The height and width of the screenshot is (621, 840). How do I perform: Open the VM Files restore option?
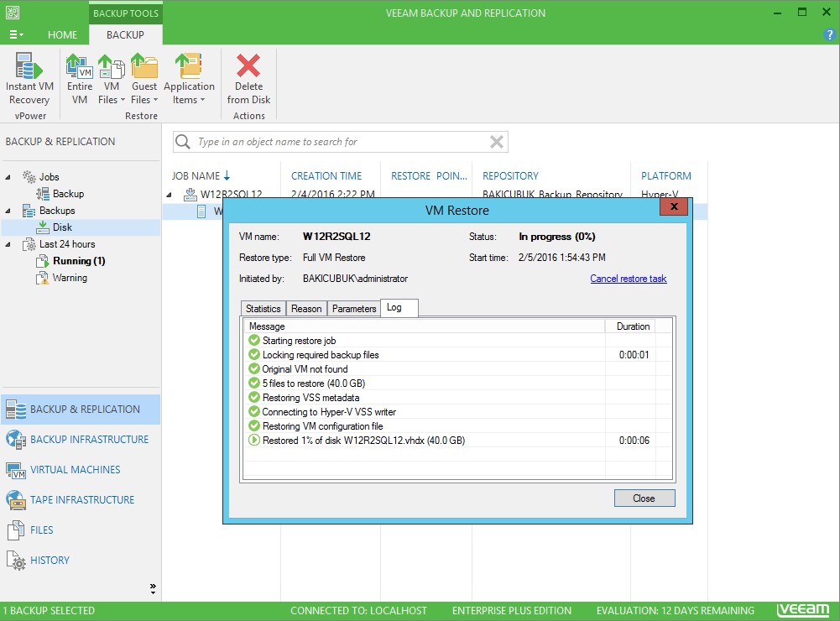(x=112, y=78)
